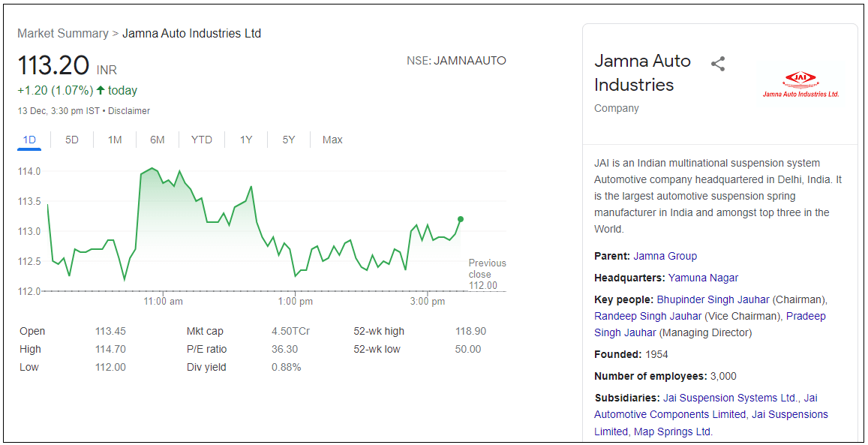Open Jai Suspensions Limited subsidiary link
This screenshot has height=445, width=868.
(711, 422)
